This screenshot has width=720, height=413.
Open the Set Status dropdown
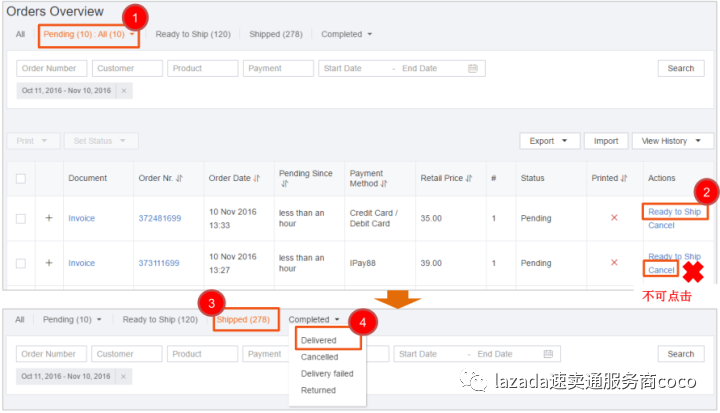(101, 141)
